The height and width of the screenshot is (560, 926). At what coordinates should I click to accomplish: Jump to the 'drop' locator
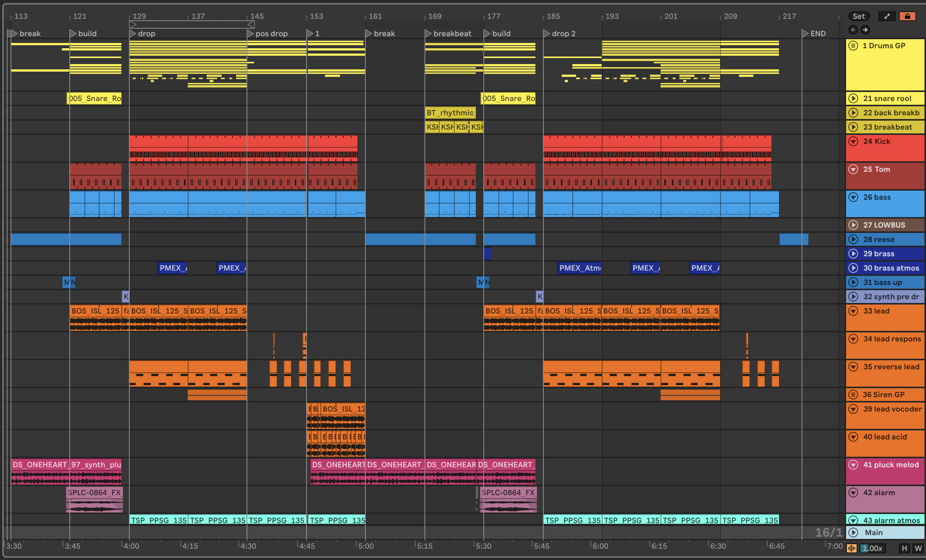click(x=133, y=34)
